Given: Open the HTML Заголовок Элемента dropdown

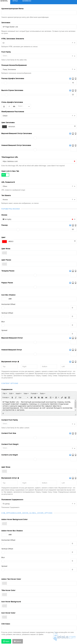Looking at the screenshot, I should pos(39,43).
